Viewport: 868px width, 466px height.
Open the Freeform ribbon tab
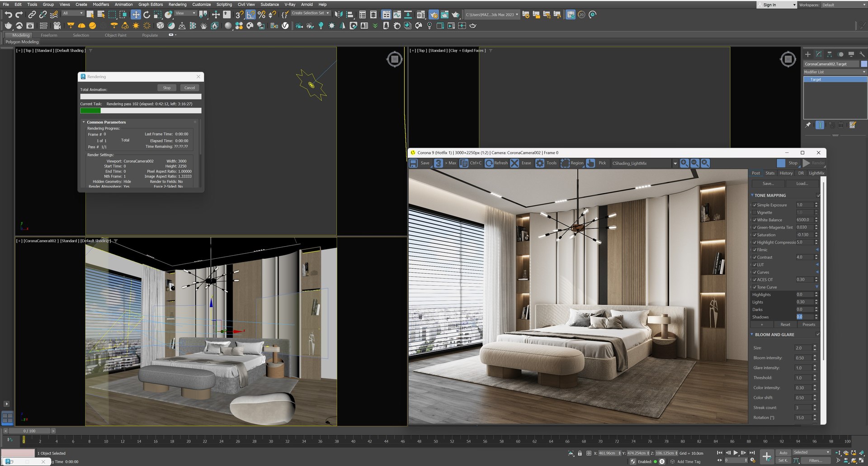[x=49, y=35]
